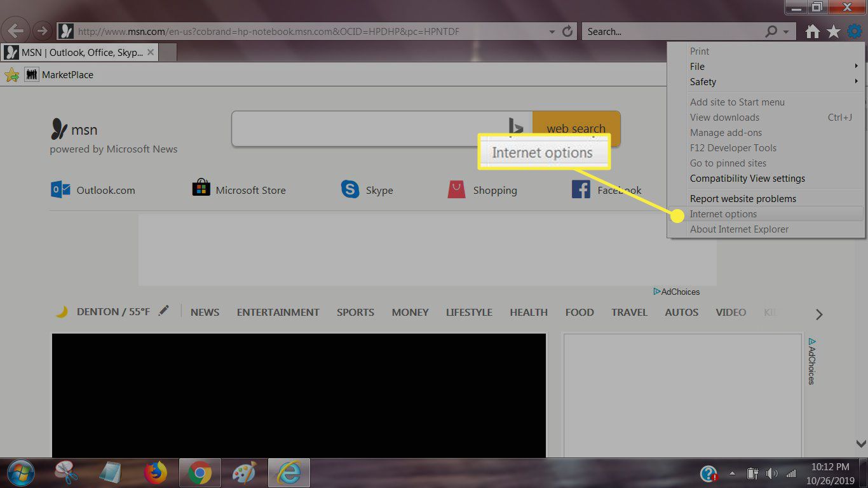Open the NEWS category link
This screenshot has height=488, width=868.
tap(205, 312)
